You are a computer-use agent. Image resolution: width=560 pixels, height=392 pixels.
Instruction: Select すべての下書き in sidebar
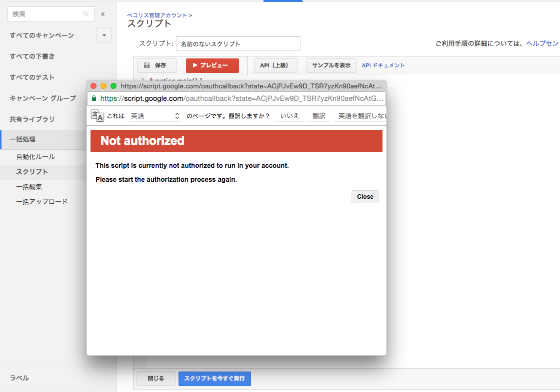pyautogui.click(x=32, y=56)
